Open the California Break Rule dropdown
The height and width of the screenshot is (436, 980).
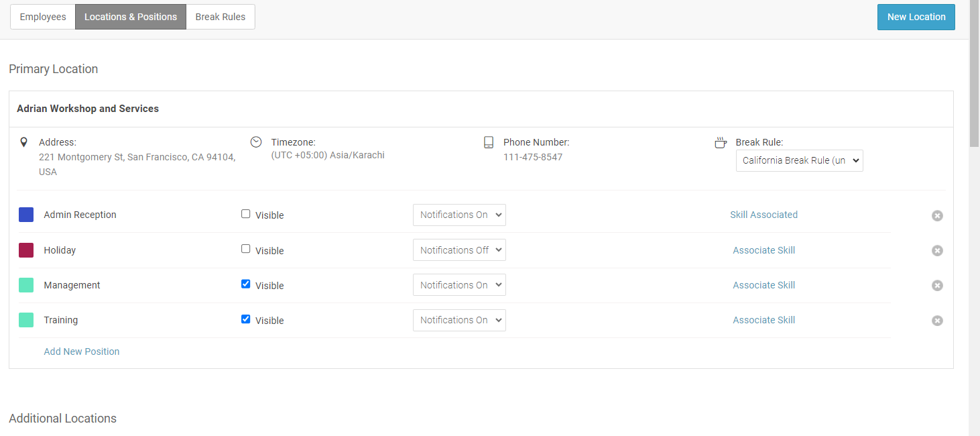tap(799, 161)
